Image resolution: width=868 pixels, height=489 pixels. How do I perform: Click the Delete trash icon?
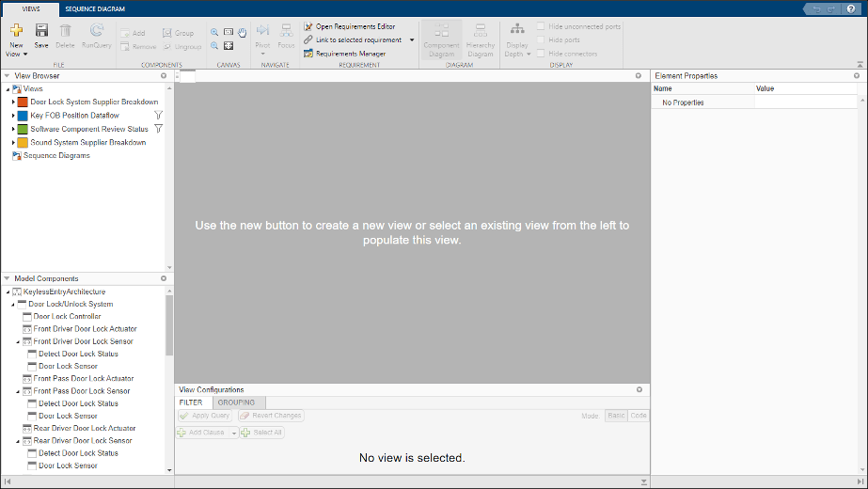pos(65,30)
